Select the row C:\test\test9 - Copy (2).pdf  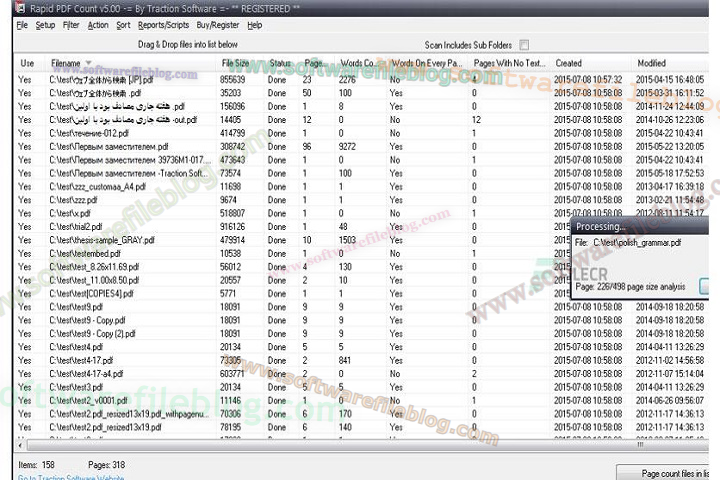362,333
